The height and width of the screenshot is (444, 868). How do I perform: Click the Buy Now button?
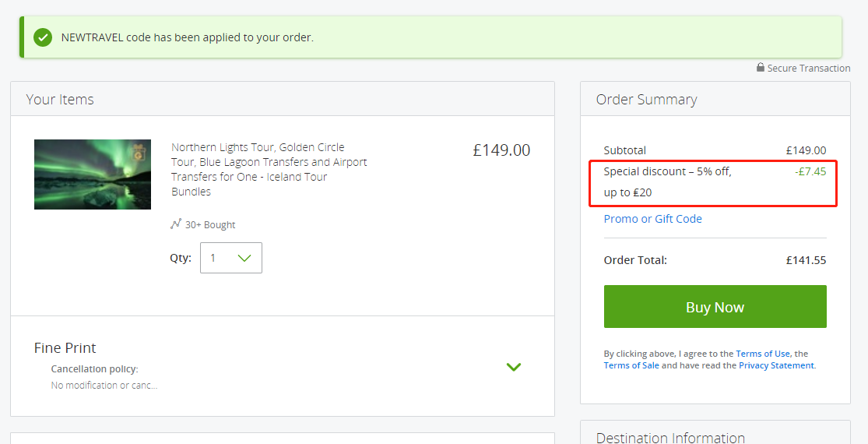[715, 307]
